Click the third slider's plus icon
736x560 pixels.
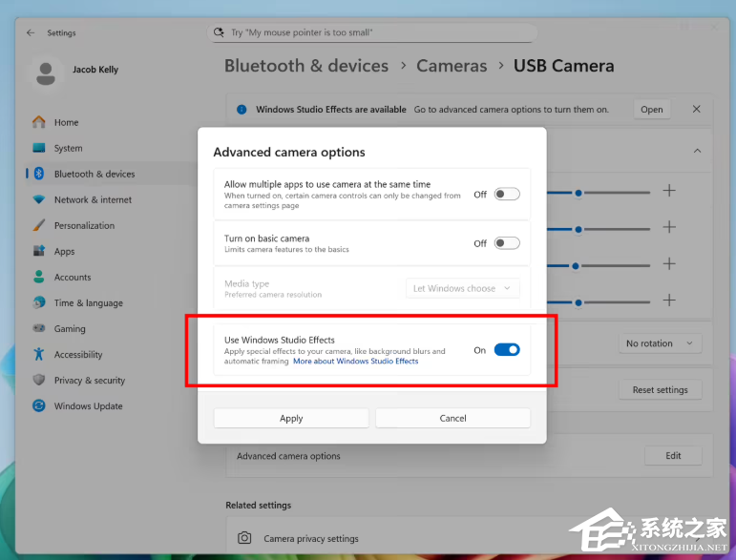[669, 263]
